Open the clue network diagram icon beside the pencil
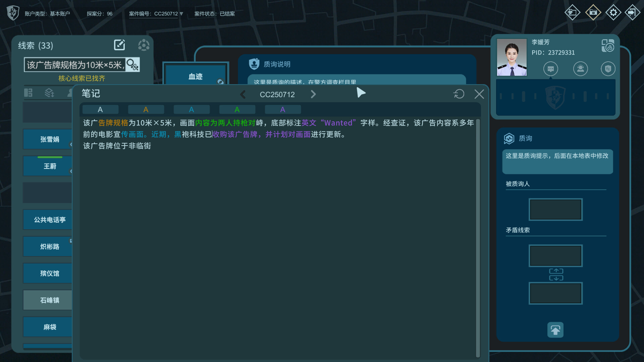This screenshot has height=362, width=644. tap(144, 45)
